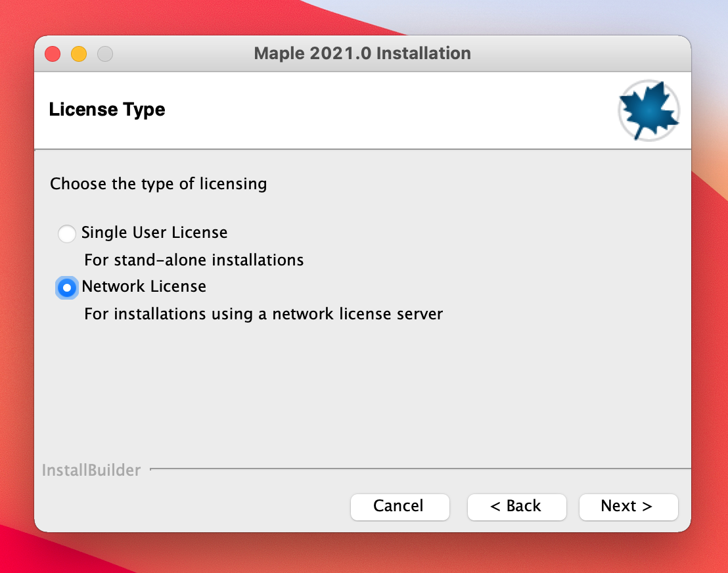This screenshot has width=728, height=573.
Task: Click the Maple leaf logo icon
Action: click(x=648, y=110)
